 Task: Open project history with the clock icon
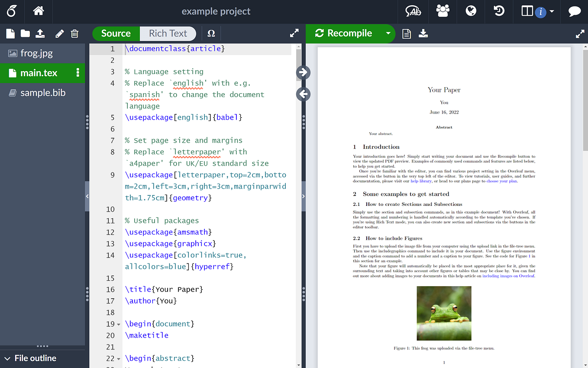pos(498,12)
